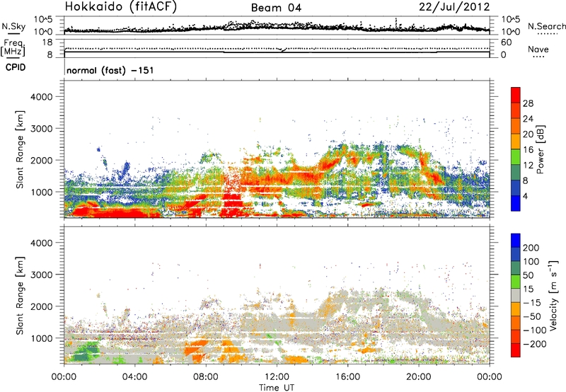Click the '60' Nave axis tick
Screen dimensions: 566x392
pos(506,42)
